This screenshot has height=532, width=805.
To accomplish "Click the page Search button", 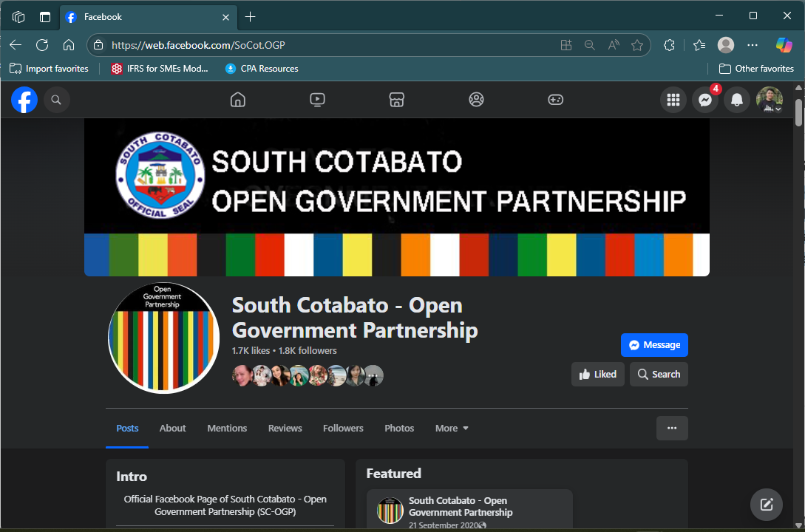I will click(x=659, y=374).
